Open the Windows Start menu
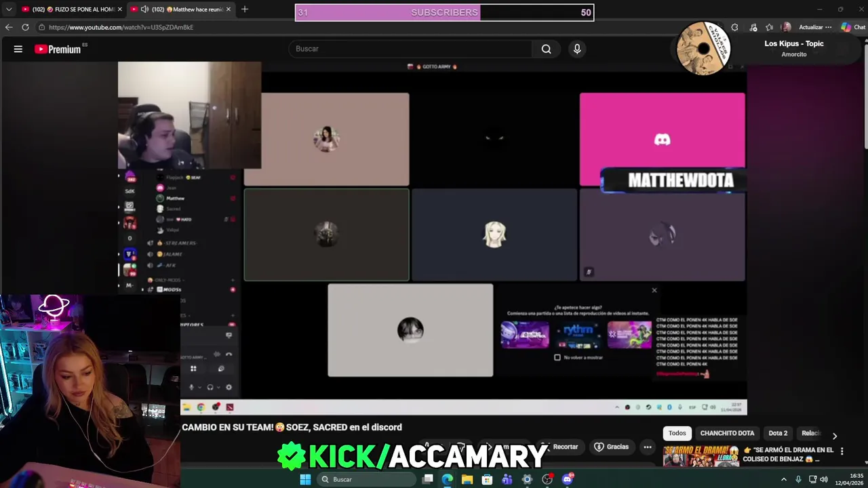 305,479
